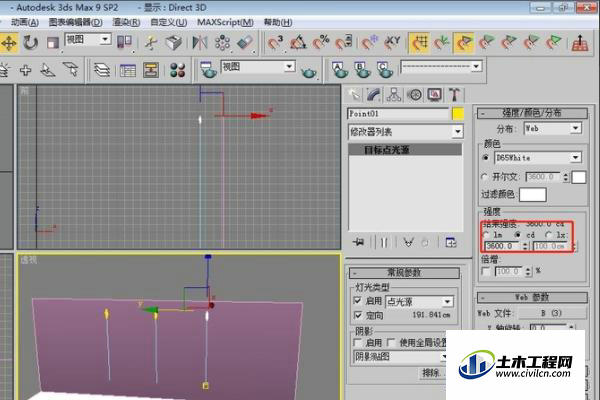Toggle the Spinner Snap icon
The image size is (600, 400).
coord(344,42)
